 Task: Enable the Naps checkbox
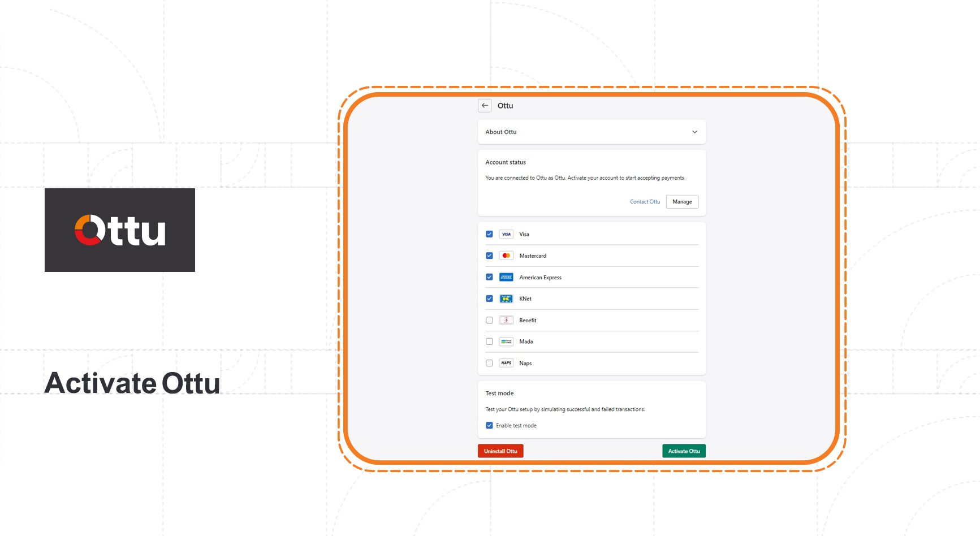[x=489, y=363]
